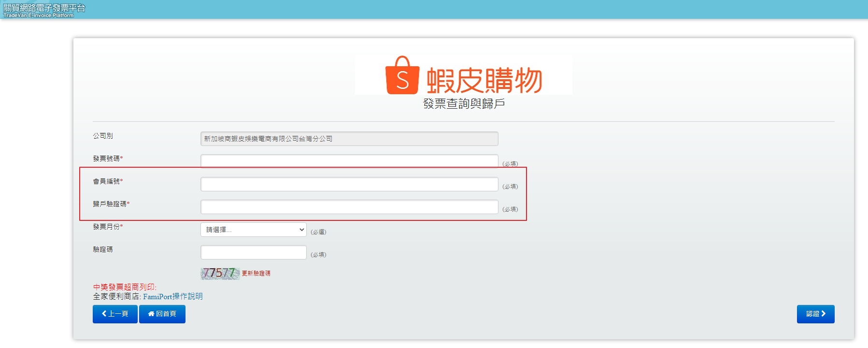Focus the 發票號碼 input field
Viewport: 868px width, 348px height.
click(x=349, y=160)
